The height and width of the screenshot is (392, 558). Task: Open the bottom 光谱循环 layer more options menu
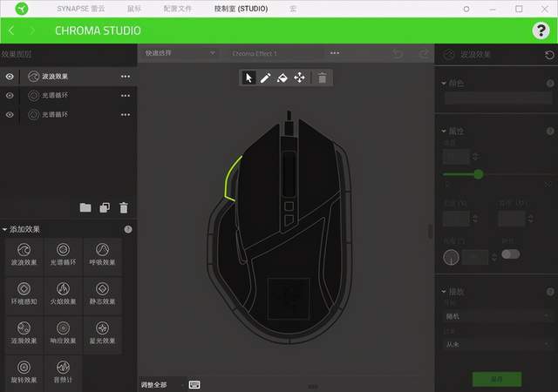click(x=126, y=114)
